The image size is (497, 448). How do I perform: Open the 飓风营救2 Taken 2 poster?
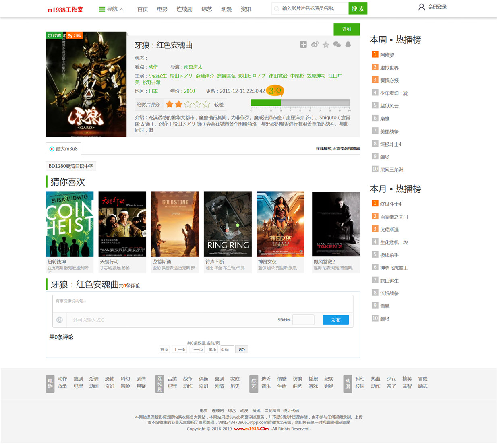click(x=336, y=224)
